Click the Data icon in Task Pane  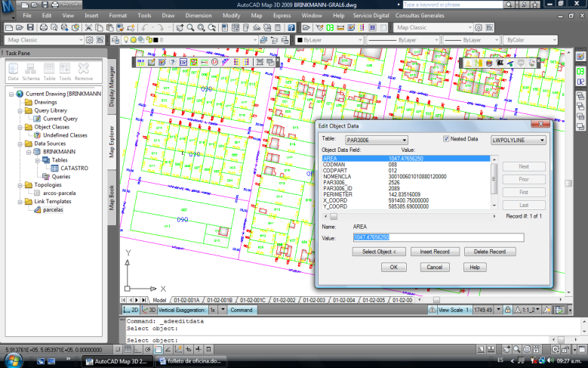(13, 72)
